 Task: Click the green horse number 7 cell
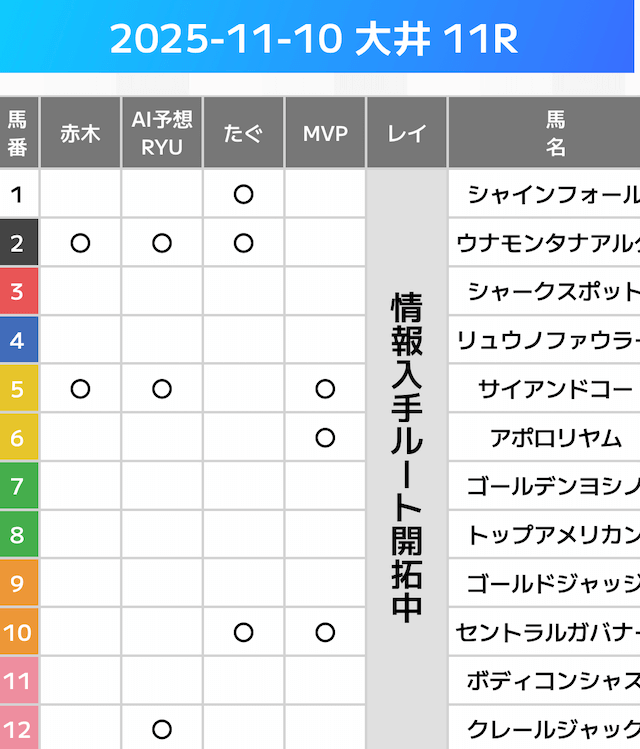(18, 486)
